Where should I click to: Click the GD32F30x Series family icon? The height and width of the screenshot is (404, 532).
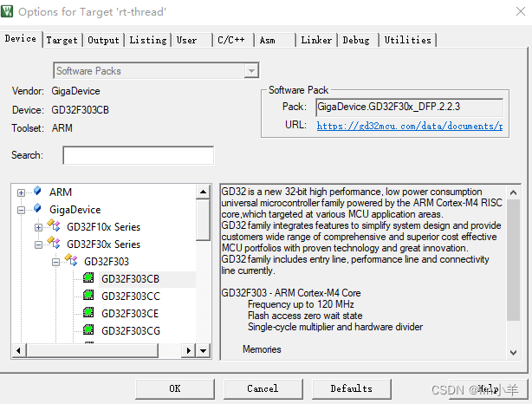pos(54,242)
